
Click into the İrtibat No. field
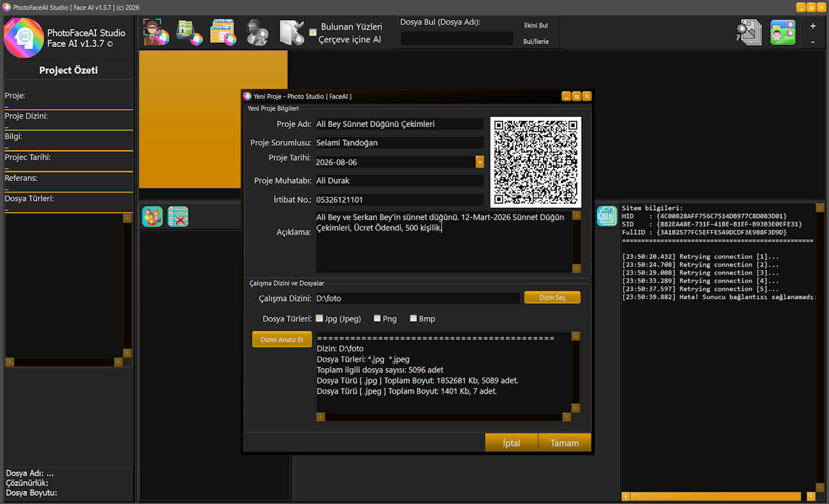[x=399, y=200]
